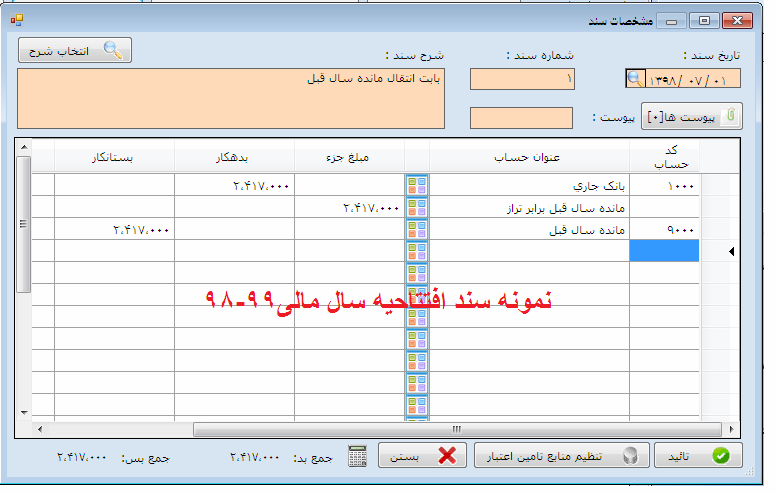Click the application icon in the title bar
Image resolution: width=776 pixels, height=494 pixels.
[x=16, y=19]
